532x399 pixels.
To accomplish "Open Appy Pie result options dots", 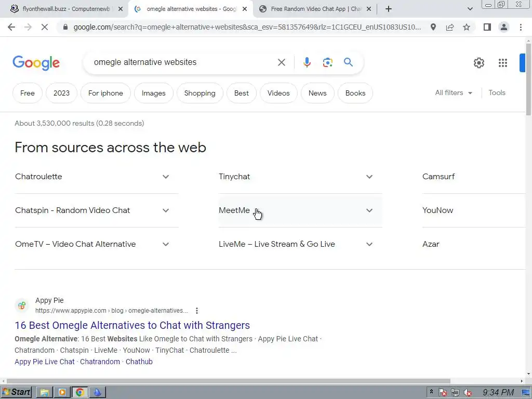I will [197, 311].
